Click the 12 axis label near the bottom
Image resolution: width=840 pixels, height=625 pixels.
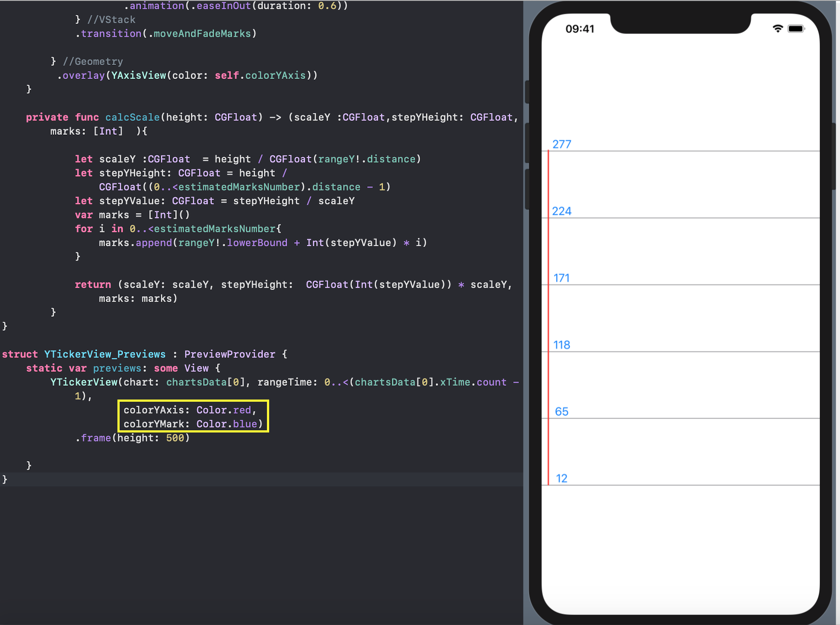coord(561,478)
